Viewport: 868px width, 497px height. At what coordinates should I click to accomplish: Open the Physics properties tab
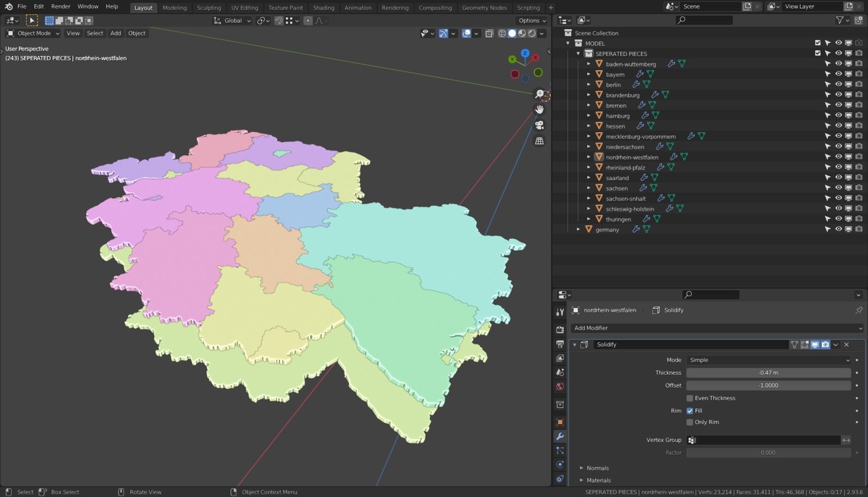tap(560, 465)
